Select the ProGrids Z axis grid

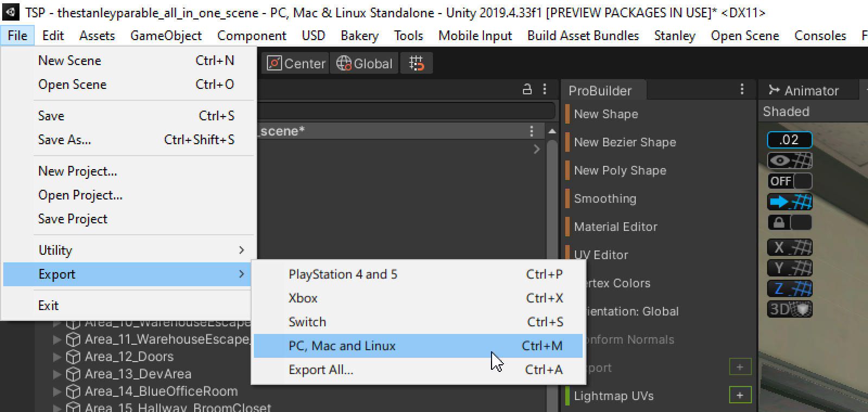point(789,288)
